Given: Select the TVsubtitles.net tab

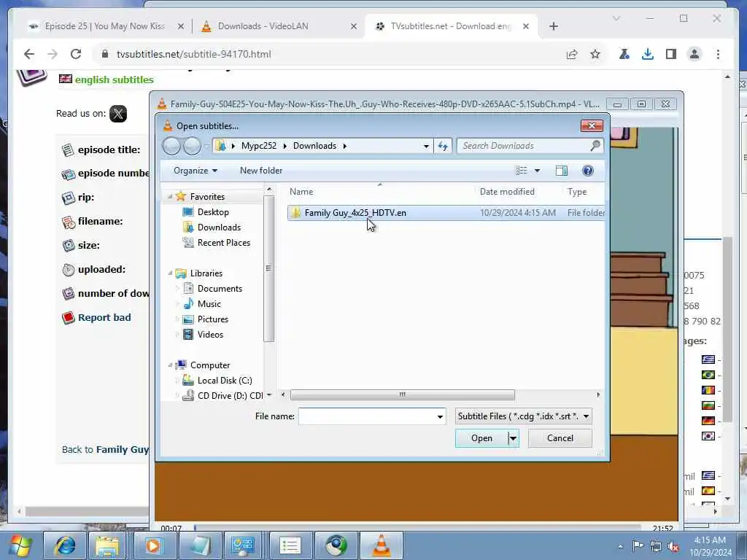Looking at the screenshot, I should click(450, 26).
